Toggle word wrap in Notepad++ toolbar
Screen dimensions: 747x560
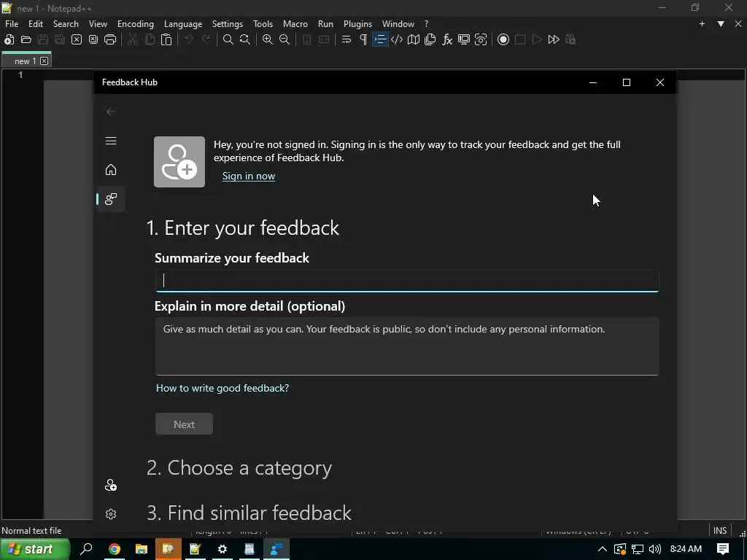[x=347, y=39]
